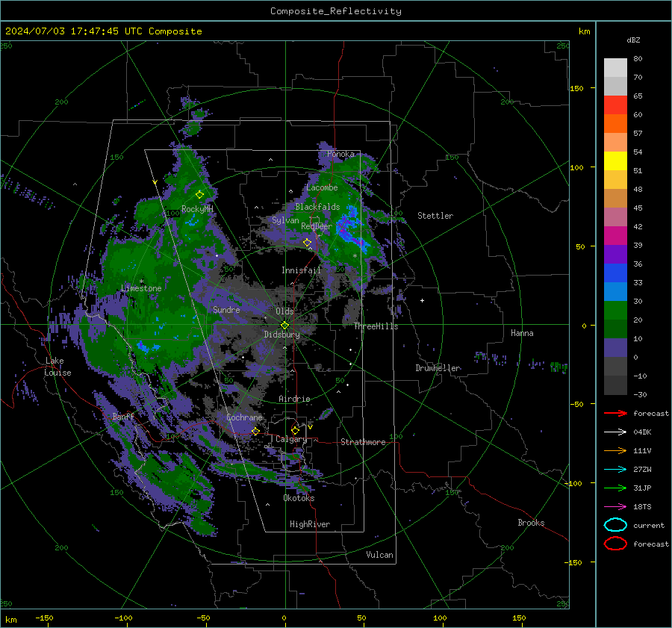Click the Banff label on map
The height and width of the screenshot is (628, 672).
(123, 416)
